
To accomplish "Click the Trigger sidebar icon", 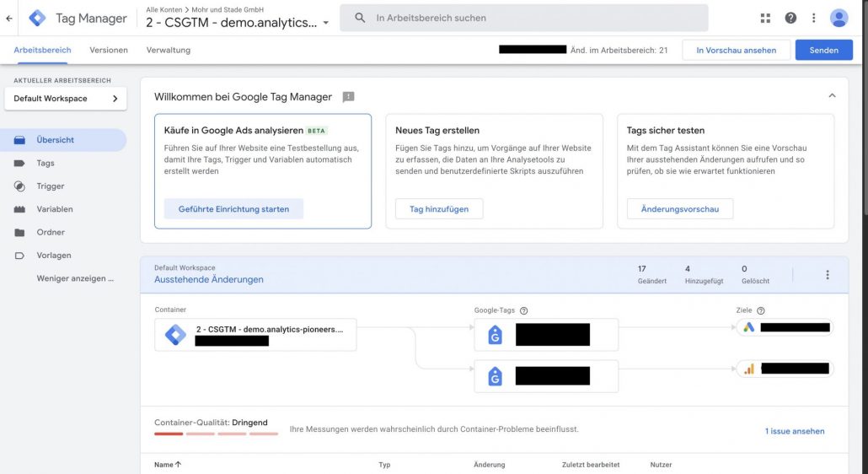I will (19, 186).
